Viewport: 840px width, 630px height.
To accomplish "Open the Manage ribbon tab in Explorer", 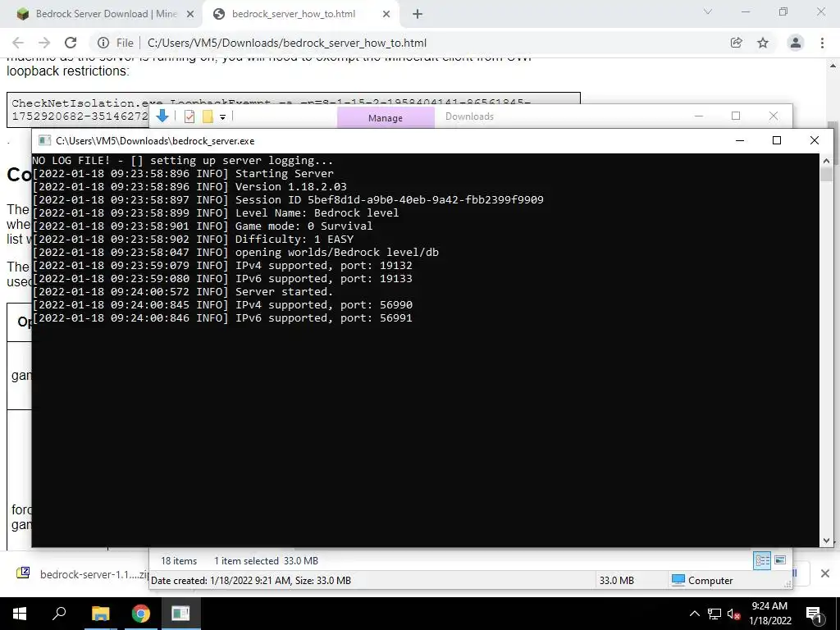I will point(386,118).
